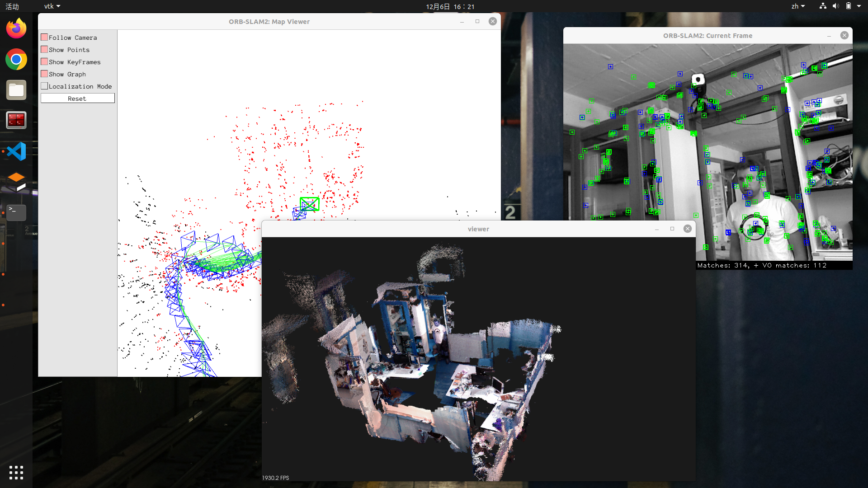
Task: Toggle the Show Points checkbox
Action: 44,50
